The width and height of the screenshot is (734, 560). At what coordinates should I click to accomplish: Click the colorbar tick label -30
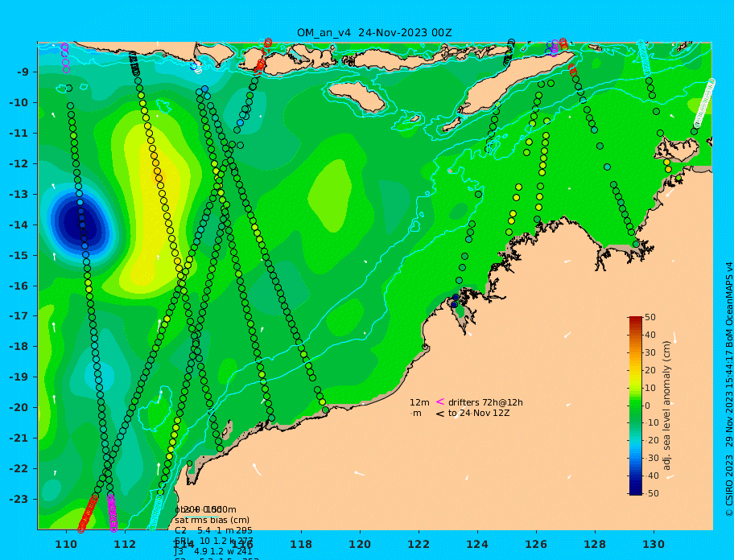pos(651,459)
